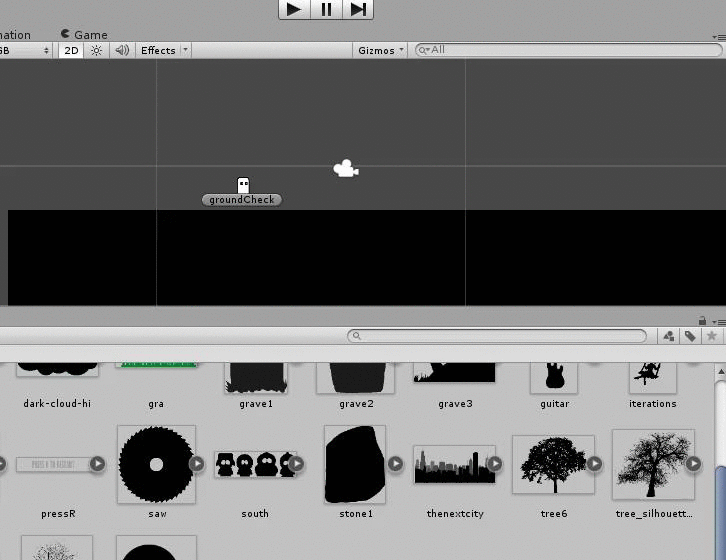
Task: Select tree6 asset thumbnail
Action: tap(553, 465)
